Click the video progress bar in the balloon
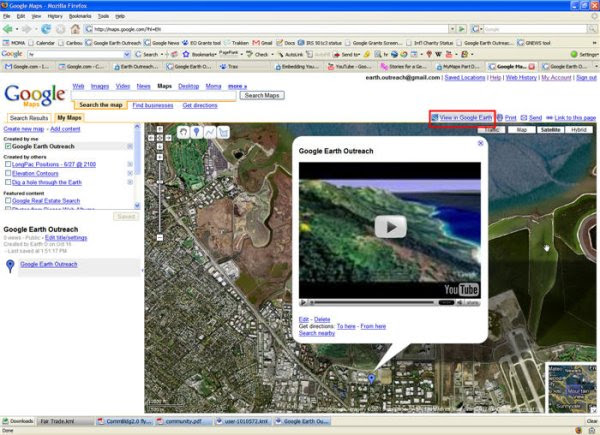This screenshot has height=435, width=600. pos(374,303)
